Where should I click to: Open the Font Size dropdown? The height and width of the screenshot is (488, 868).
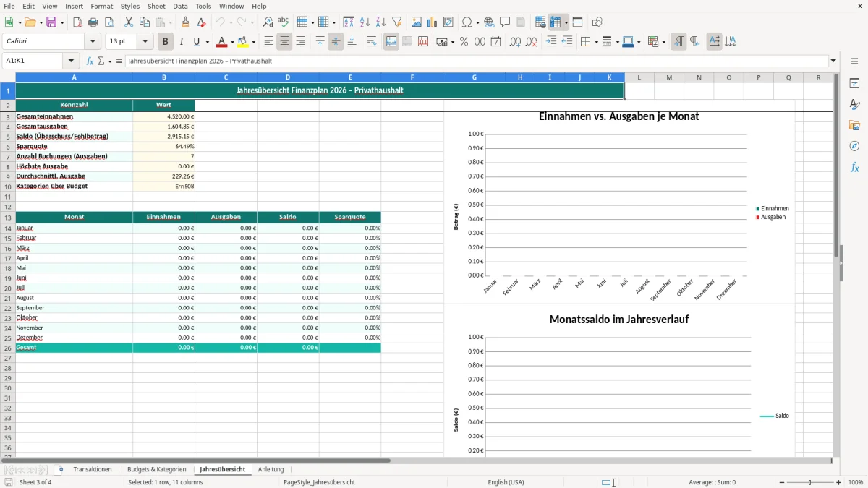(145, 42)
